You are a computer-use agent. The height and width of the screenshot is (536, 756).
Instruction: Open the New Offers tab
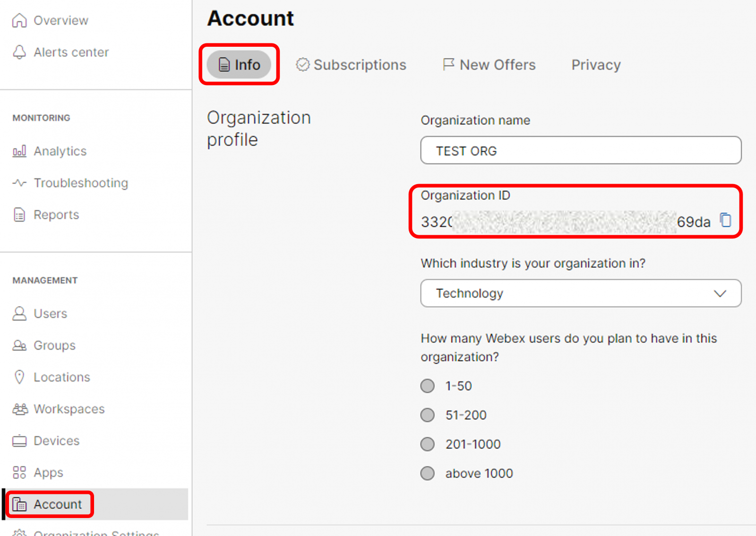(x=489, y=65)
